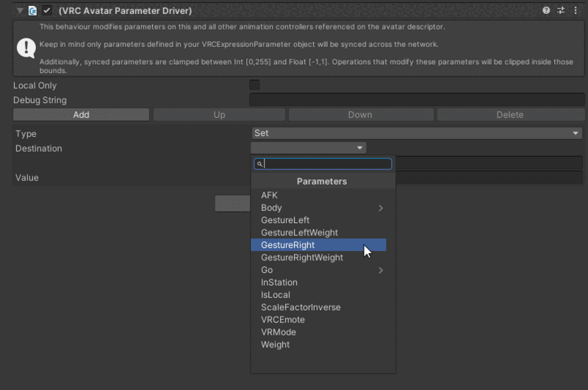Viewport: 588px width, 390px height.
Task: Click the Debug String input field
Action: (417, 100)
